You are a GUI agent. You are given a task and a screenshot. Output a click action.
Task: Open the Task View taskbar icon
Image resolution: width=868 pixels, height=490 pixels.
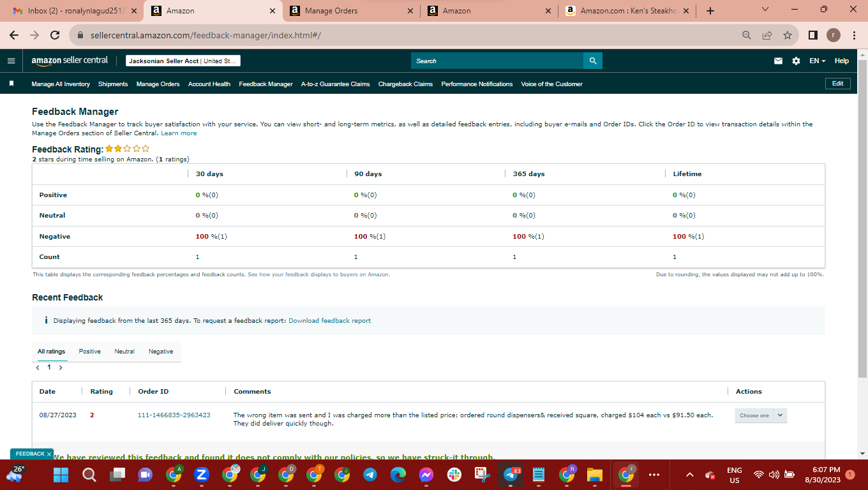117,475
